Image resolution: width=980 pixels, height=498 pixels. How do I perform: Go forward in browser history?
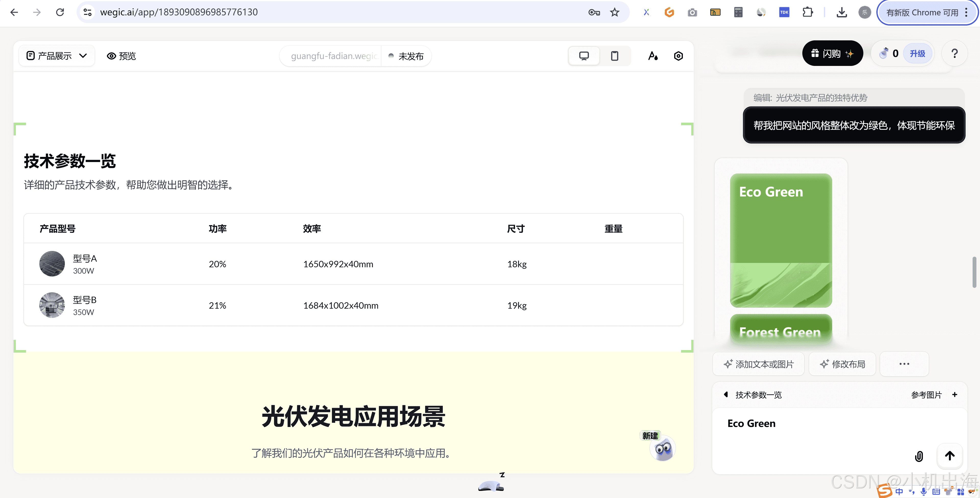(x=37, y=12)
